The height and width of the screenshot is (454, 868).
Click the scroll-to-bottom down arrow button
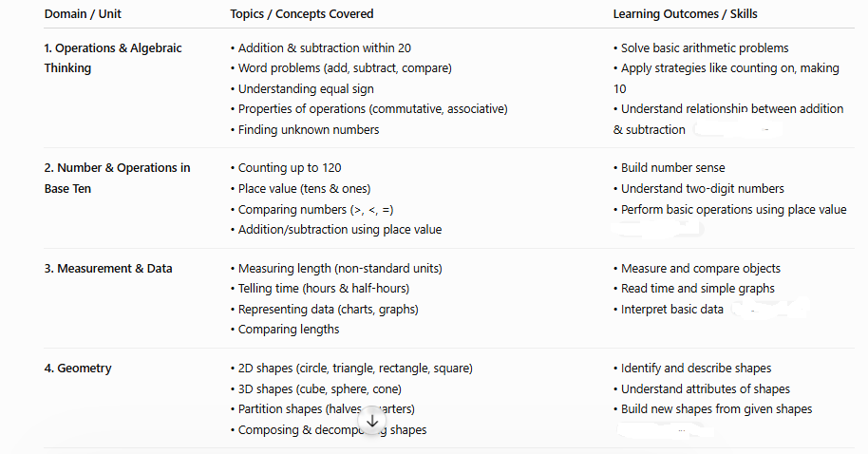(372, 422)
